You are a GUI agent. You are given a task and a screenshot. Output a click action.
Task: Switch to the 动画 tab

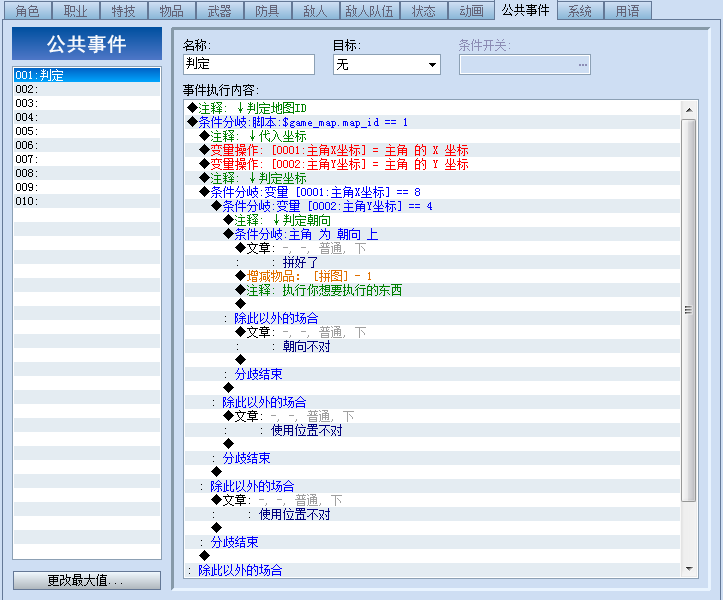471,11
